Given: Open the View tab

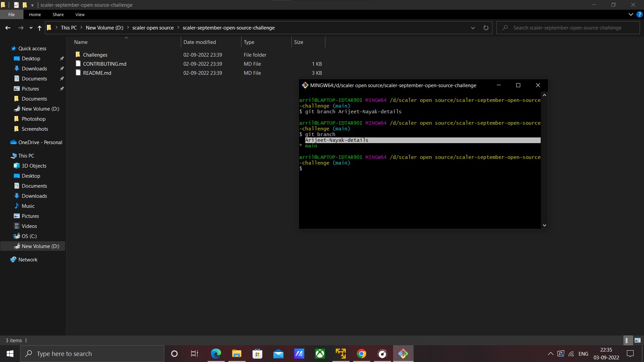Looking at the screenshot, I should coord(79,14).
